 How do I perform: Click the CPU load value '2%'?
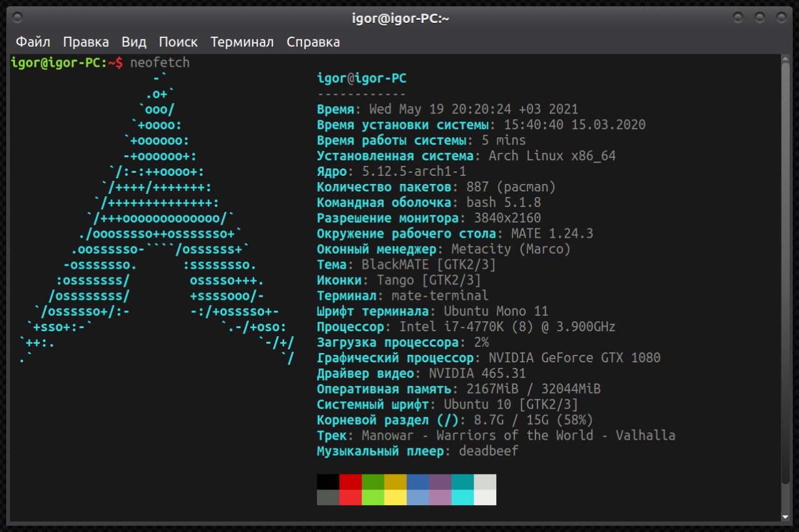point(481,342)
